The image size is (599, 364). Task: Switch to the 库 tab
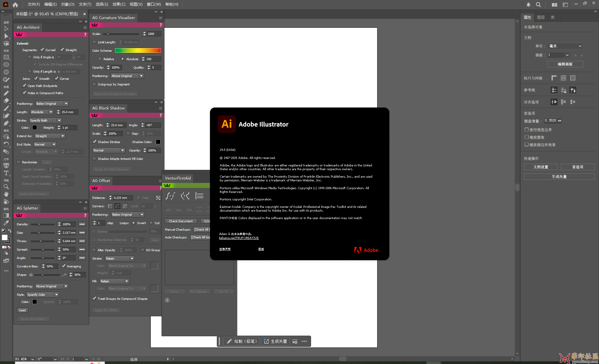click(553, 17)
